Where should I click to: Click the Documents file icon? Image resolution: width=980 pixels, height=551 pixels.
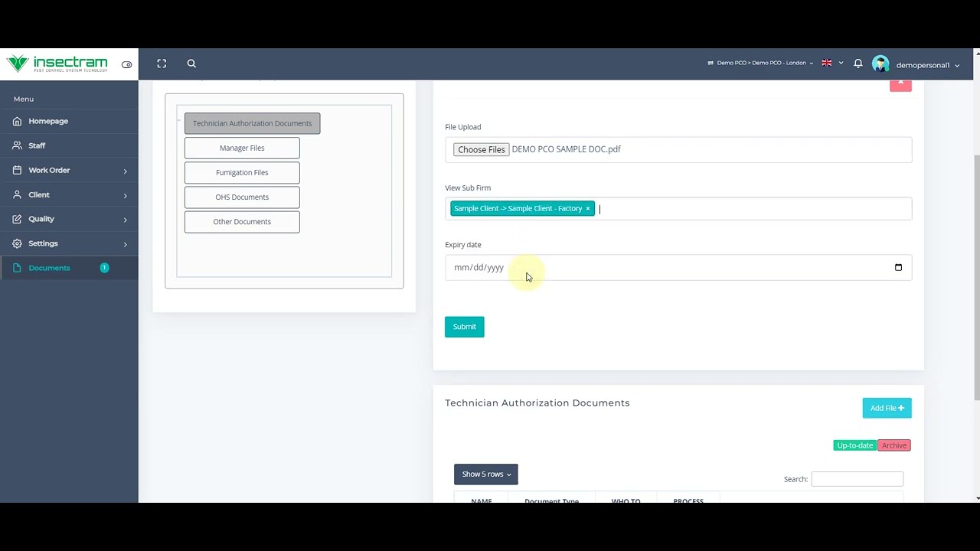(x=17, y=268)
